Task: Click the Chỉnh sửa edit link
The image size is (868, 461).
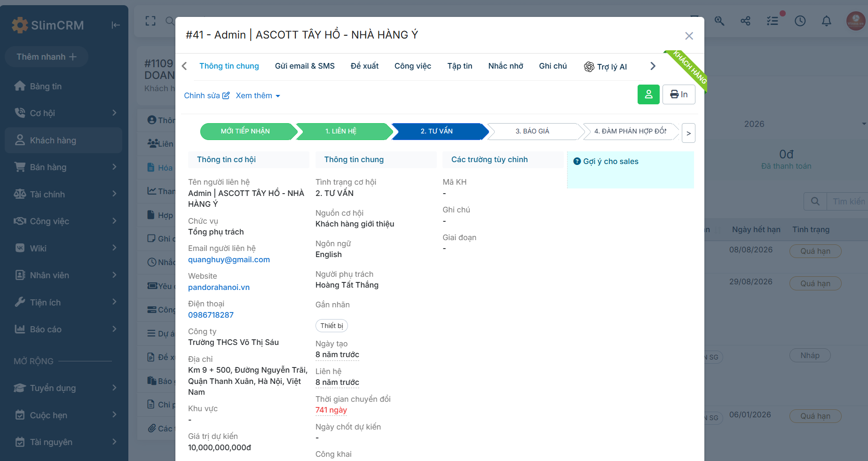Action: (207, 95)
